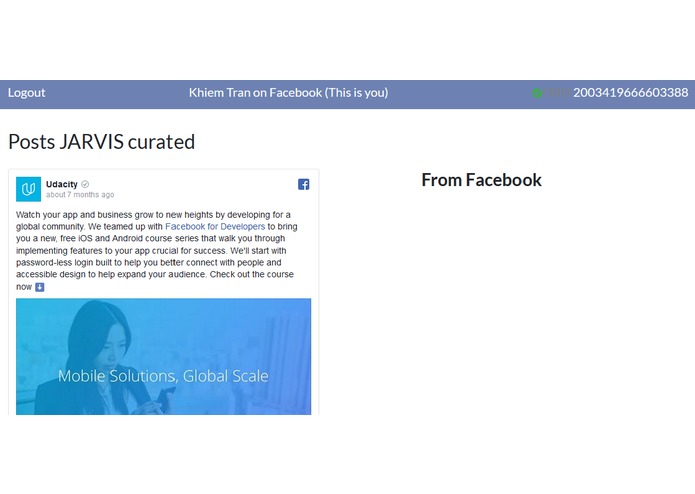Image resolution: width=695 pixels, height=494 pixels.
Task: Click the blue down-arrow emoji after 'now'
Action: click(x=40, y=287)
